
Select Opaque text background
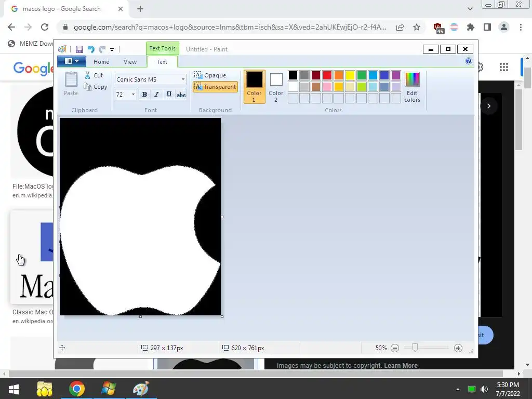click(210, 75)
